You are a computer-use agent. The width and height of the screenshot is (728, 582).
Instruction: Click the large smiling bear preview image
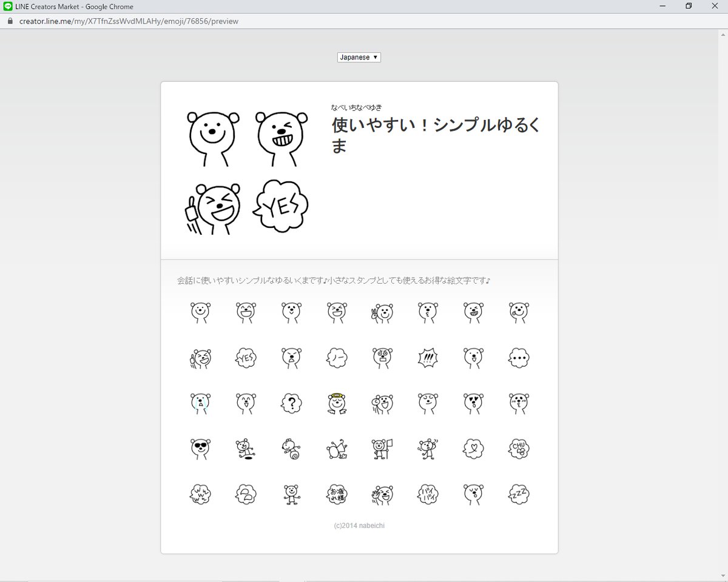pos(213,139)
